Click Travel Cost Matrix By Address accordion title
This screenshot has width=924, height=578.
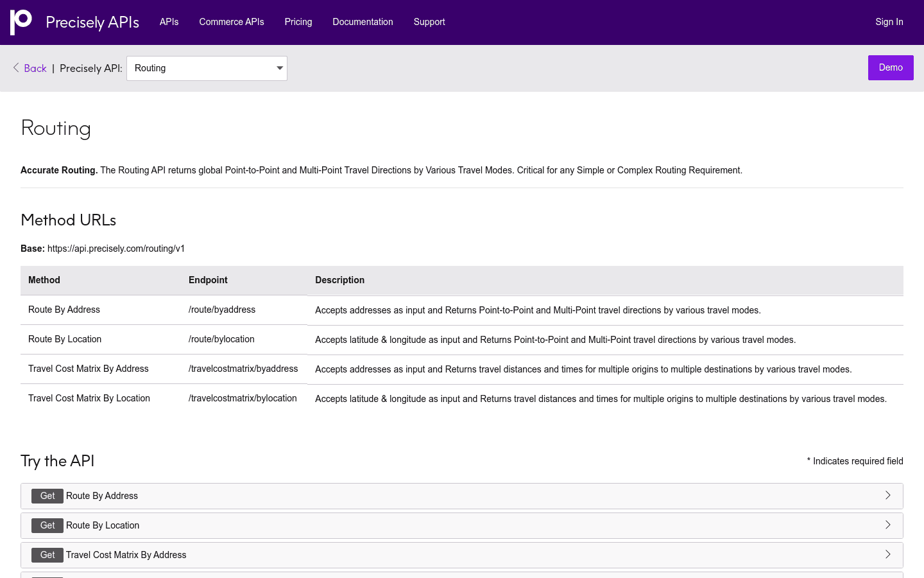pos(126,555)
